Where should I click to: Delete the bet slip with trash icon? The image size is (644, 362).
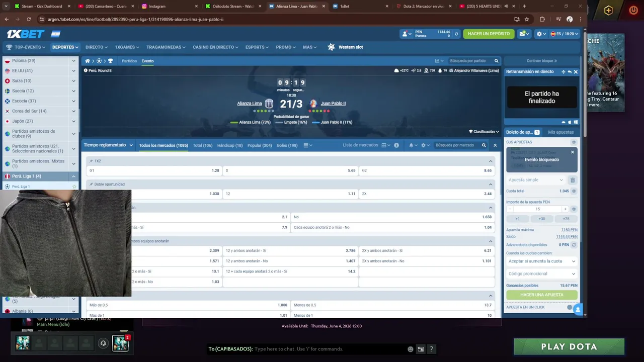coord(573,180)
